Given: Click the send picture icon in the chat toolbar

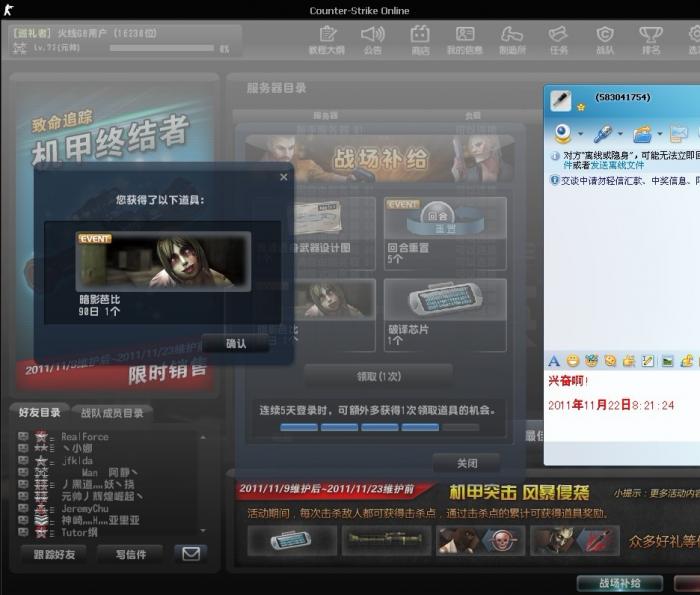Looking at the screenshot, I should (x=667, y=361).
